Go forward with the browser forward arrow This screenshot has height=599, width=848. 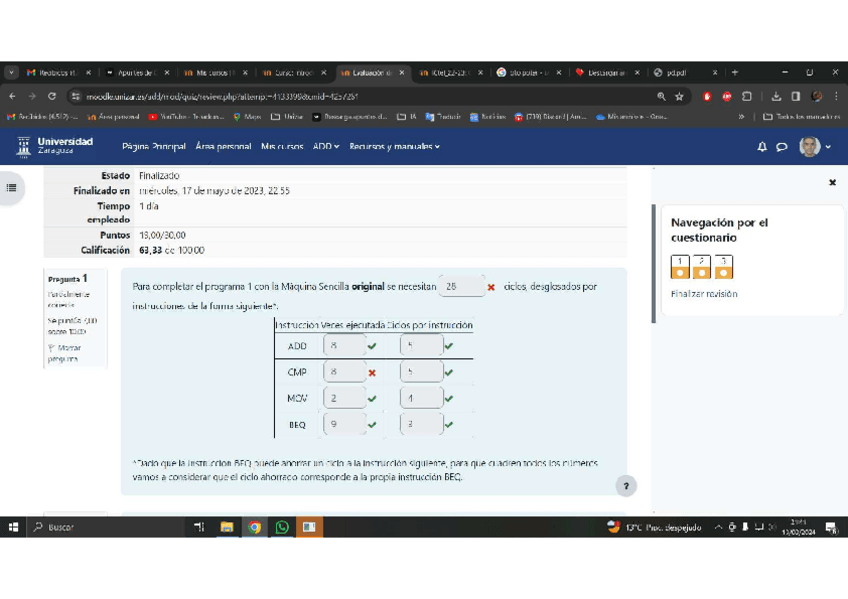(32, 96)
